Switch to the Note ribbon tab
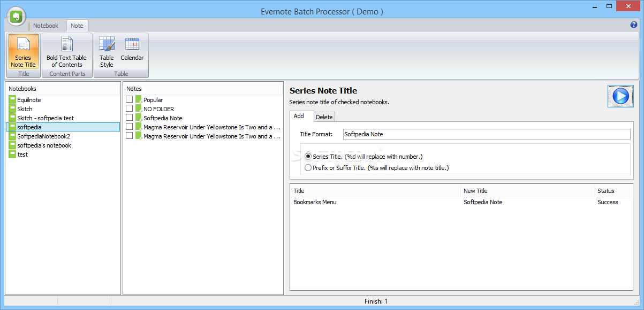Image resolution: width=644 pixels, height=310 pixels. [x=77, y=26]
